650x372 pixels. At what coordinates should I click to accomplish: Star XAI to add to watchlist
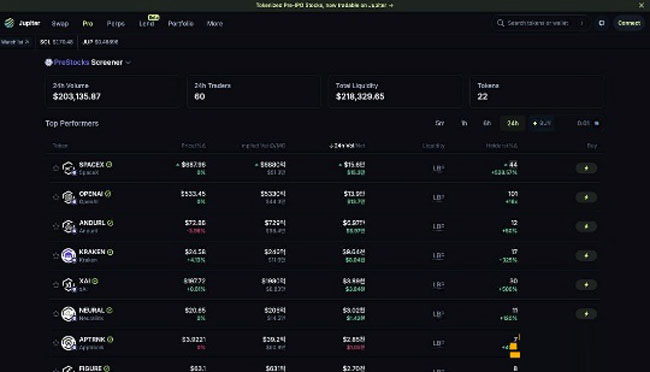(x=56, y=284)
